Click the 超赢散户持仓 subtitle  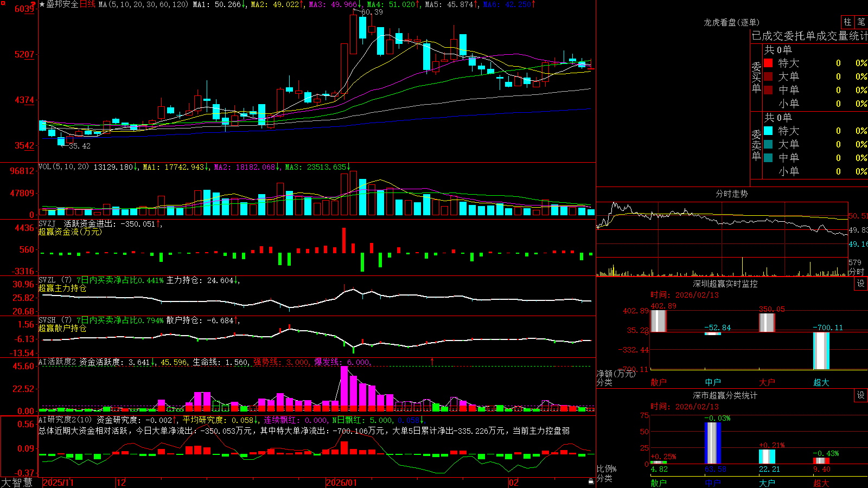62,328
